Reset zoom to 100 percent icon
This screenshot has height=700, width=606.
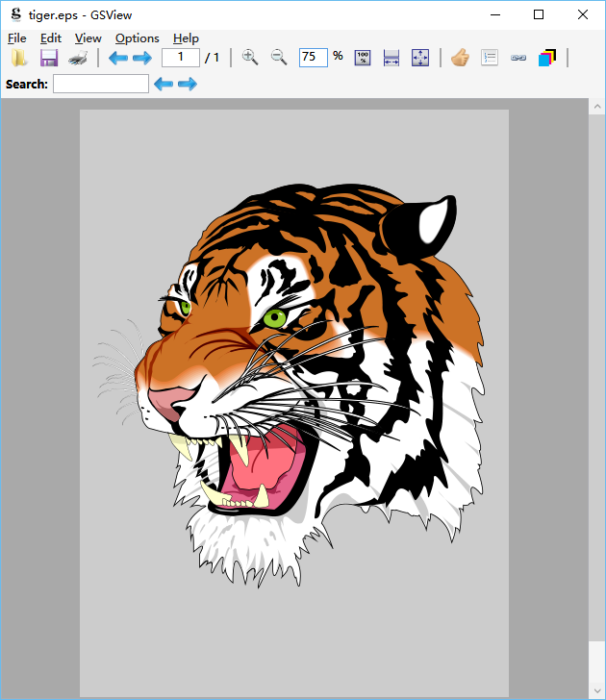pos(363,58)
